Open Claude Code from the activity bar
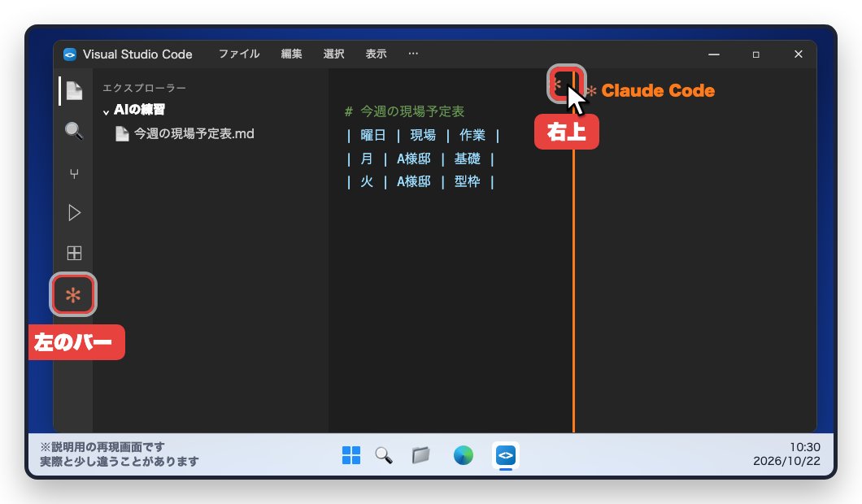This screenshot has width=862, height=504. point(73,294)
